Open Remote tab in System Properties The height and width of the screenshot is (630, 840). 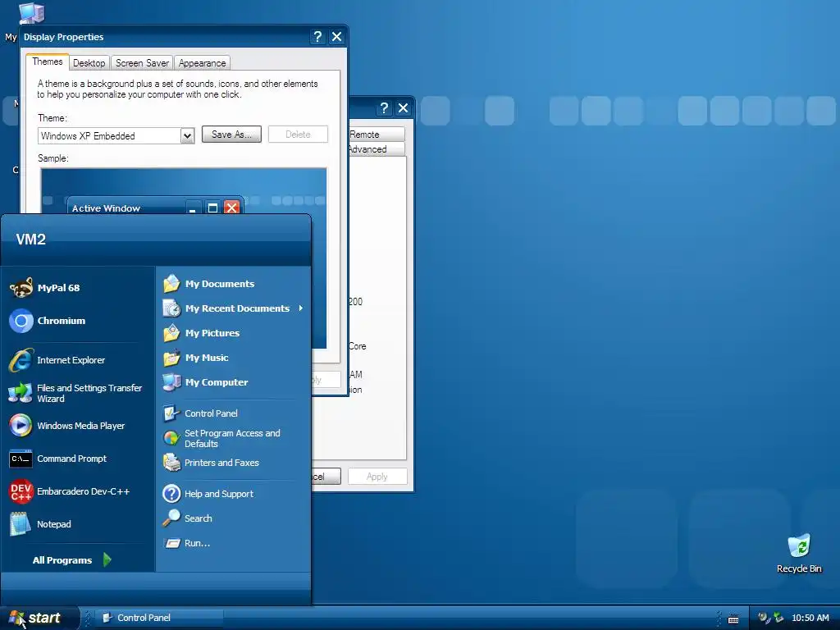(376, 135)
